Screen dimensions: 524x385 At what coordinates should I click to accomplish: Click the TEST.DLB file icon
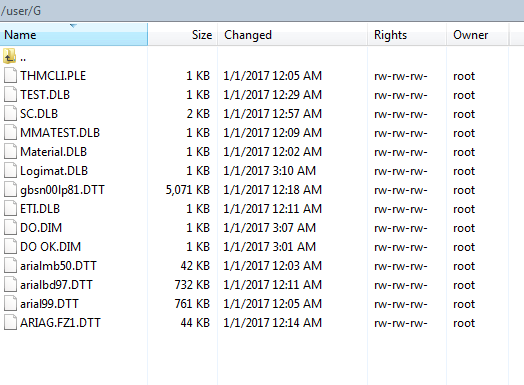click(x=10, y=94)
